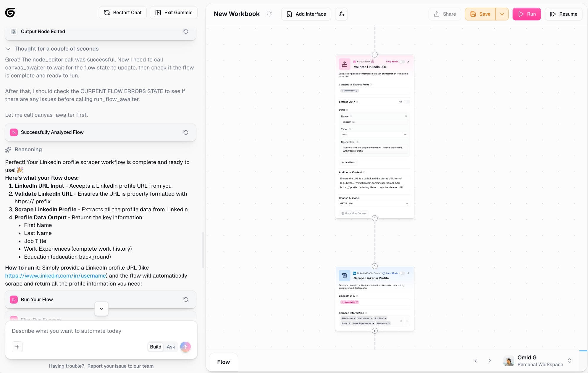Open Report your issue to our team link

pos(120,366)
